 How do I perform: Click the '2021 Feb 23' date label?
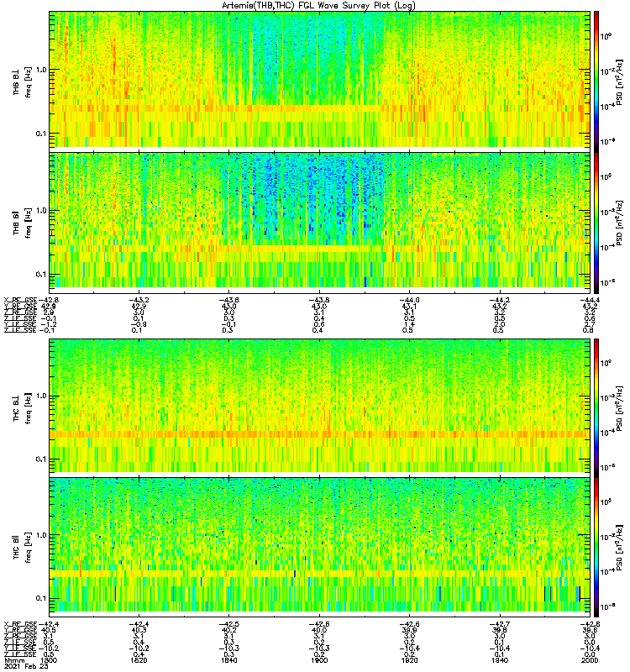point(26,666)
